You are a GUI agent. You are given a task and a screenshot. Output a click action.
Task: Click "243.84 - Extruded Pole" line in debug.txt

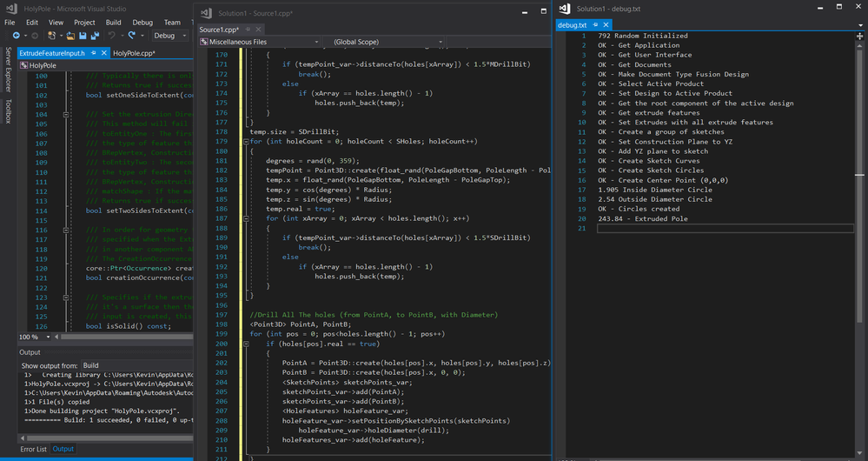(x=643, y=219)
